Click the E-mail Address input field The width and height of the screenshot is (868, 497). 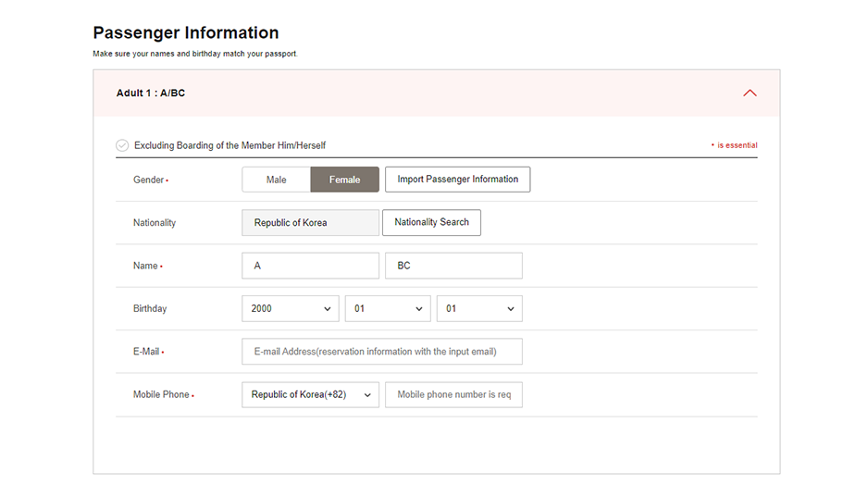coord(381,352)
